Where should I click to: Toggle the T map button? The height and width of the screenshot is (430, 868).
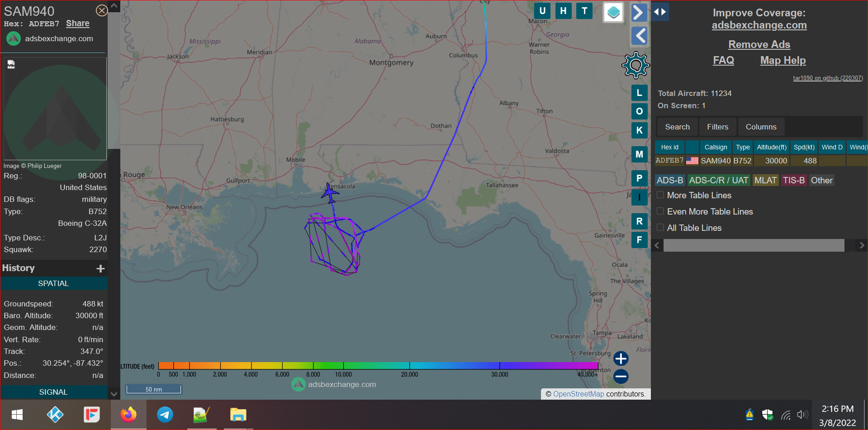pos(584,11)
